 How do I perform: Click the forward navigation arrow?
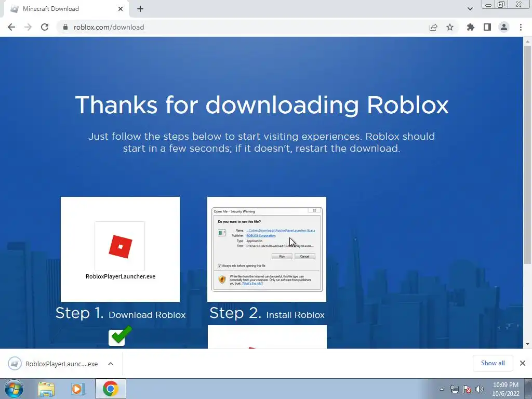click(x=28, y=27)
